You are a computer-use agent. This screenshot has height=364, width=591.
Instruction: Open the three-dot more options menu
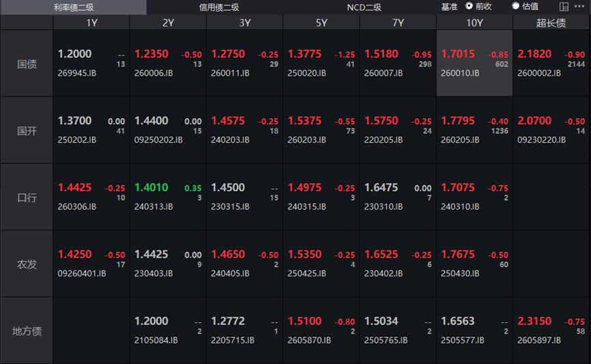579,6
